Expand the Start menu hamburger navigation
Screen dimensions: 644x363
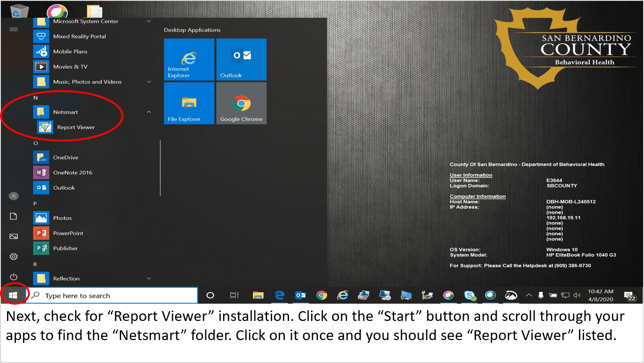point(14,29)
